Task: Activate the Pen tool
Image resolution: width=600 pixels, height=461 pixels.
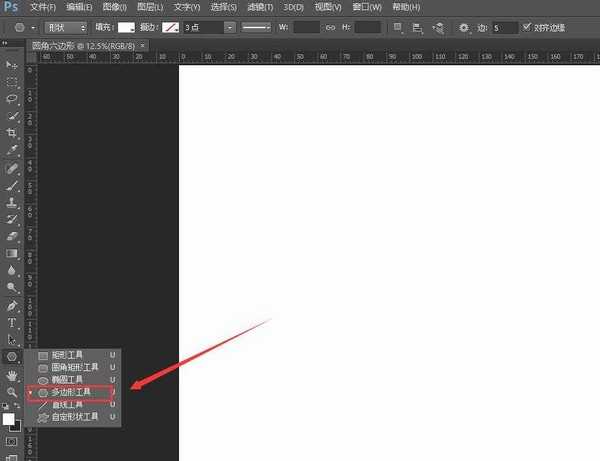Action: click(12, 305)
